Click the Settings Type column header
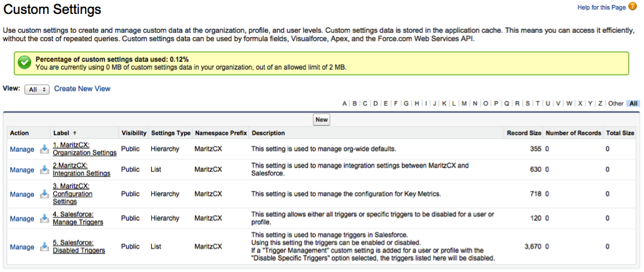 pos(171,133)
